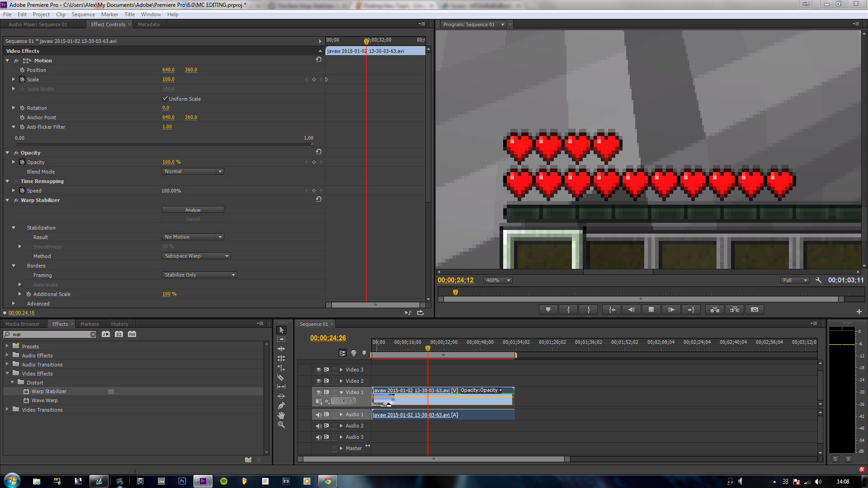868x488 pixels.
Task: Stop playback in Program monitor
Action: click(x=651, y=310)
